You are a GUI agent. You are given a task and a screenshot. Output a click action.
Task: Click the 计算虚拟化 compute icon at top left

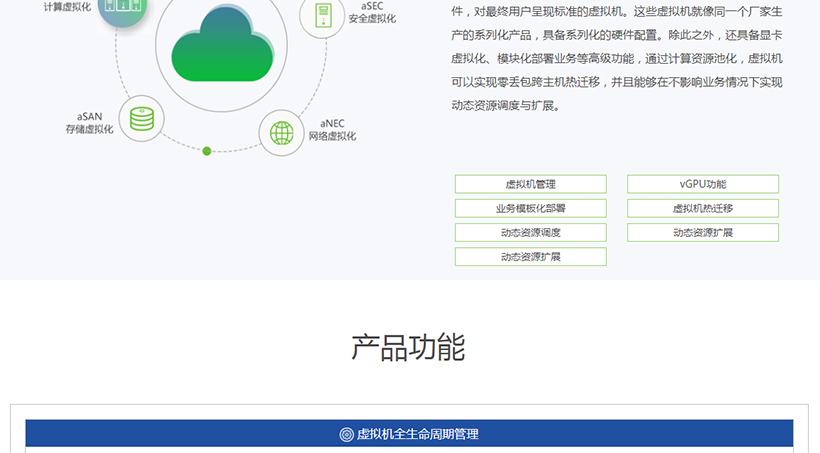tap(123, 8)
